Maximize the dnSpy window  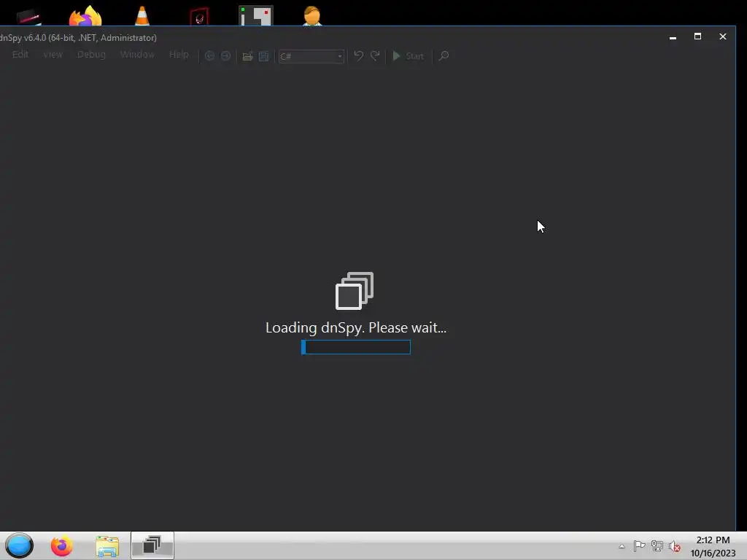coord(698,36)
